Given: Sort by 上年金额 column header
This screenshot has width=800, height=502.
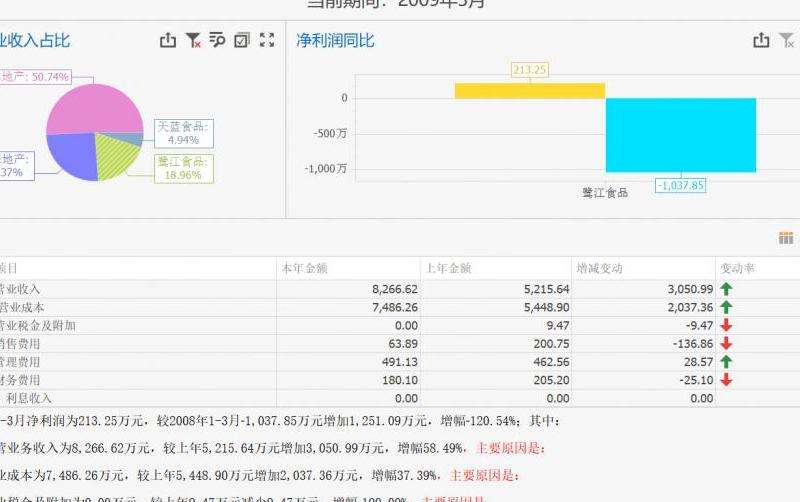Looking at the screenshot, I should click(449, 268).
